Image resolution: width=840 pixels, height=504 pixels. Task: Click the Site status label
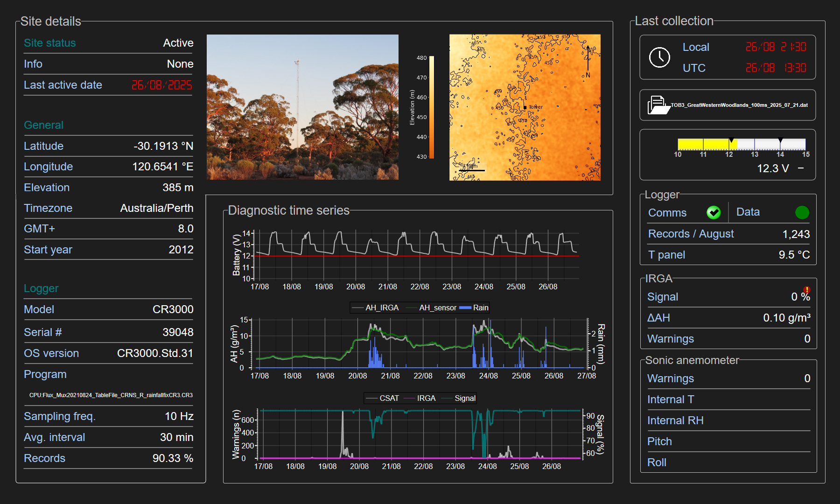[50, 43]
